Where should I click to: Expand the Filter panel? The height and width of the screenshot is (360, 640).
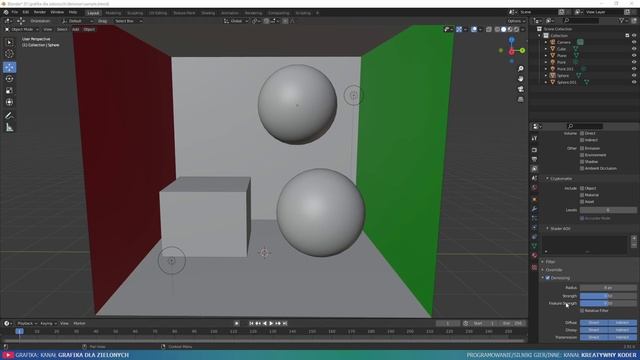543,262
